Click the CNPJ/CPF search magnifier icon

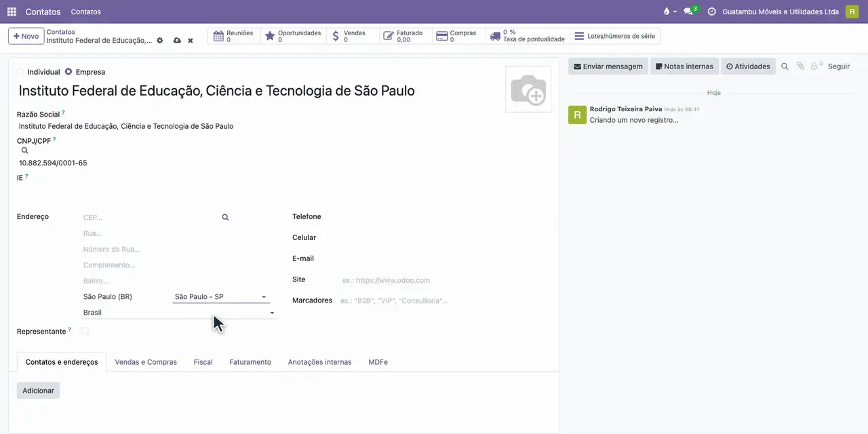pos(25,151)
